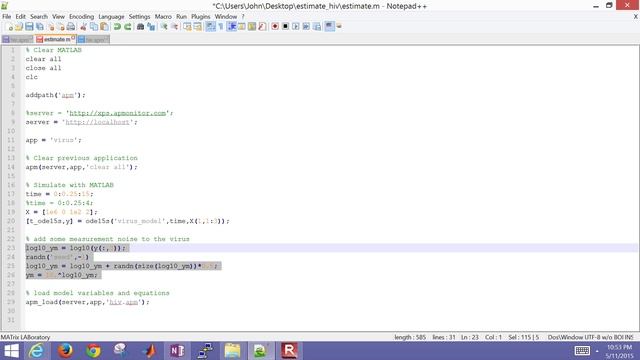Click the 'apm' link in addpath line
This screenshot has height=360, width=640.
pyautogui.click(x=68, y=95)
